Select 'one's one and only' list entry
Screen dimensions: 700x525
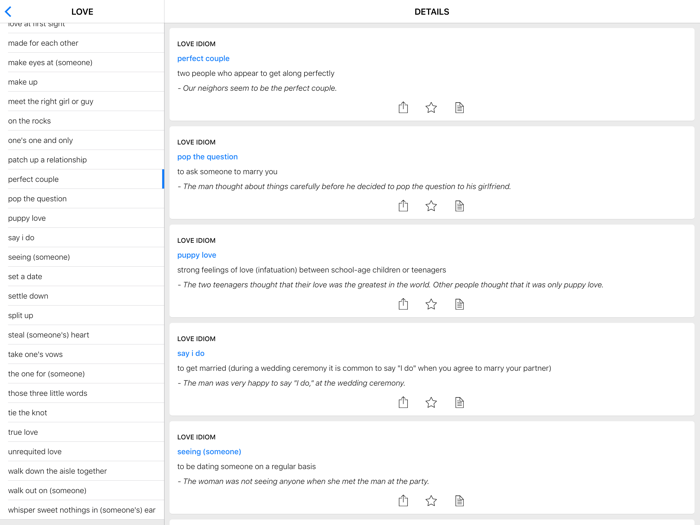(82, 140)
